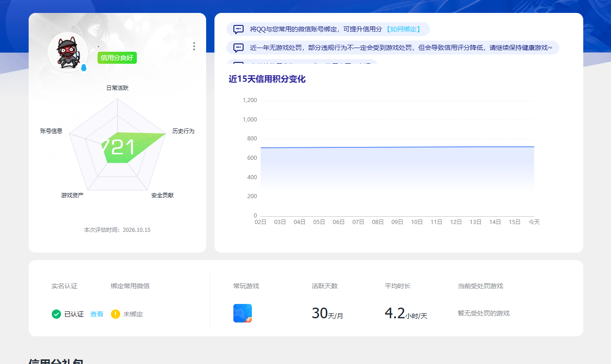Select 日常活跃 radar chart label
This screenshot has width=611, height=364.
coord(117,88)
